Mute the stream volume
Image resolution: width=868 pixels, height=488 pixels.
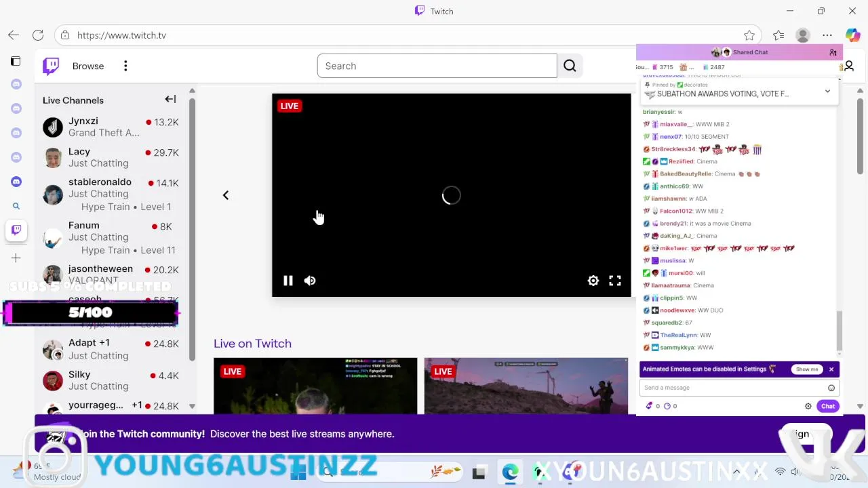310,281
